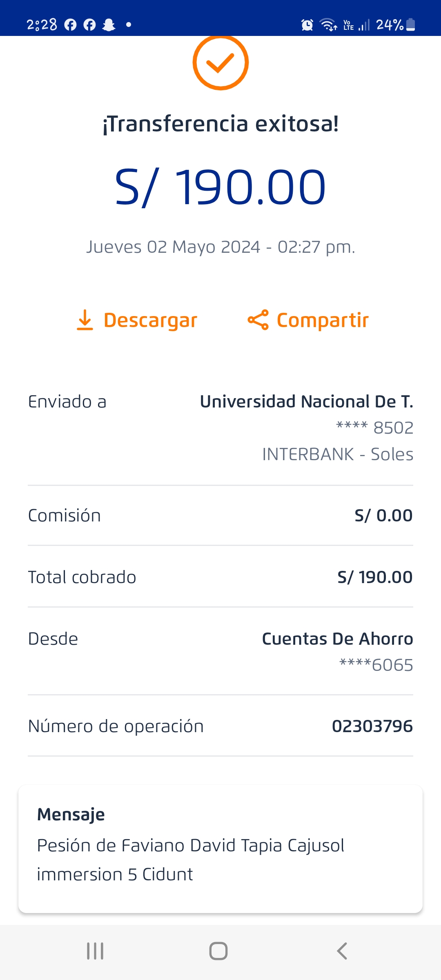
Task: Tap the Mensaje card text
Action: coord(190,860)
